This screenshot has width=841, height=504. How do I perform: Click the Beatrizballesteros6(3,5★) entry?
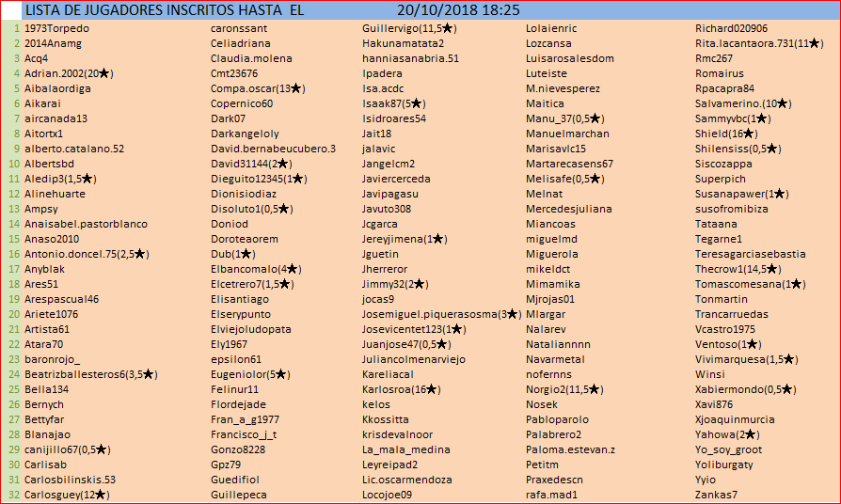pyautogui.click(x=90, y=374)
